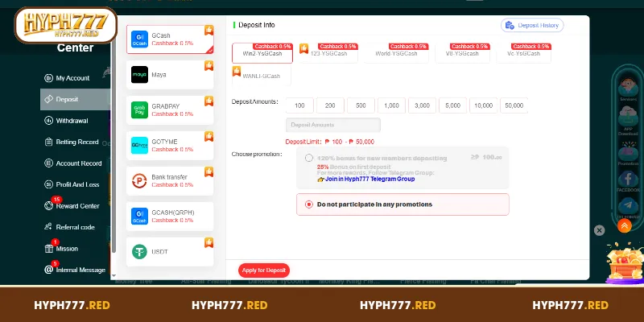Viewport: 644px width, 322px height.
Task: Click the Referral code icon
Action: (49, 227)
